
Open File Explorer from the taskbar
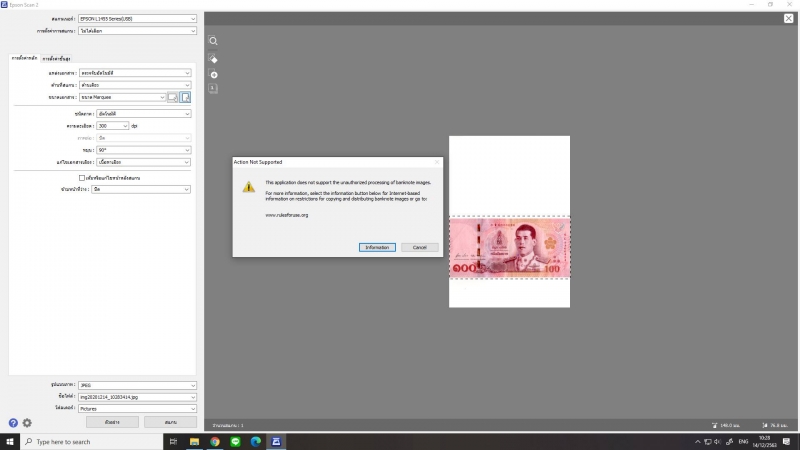tap(194, 441)
